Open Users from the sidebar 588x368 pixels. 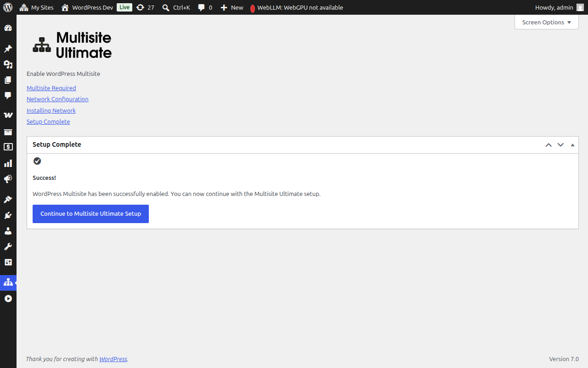8,231
